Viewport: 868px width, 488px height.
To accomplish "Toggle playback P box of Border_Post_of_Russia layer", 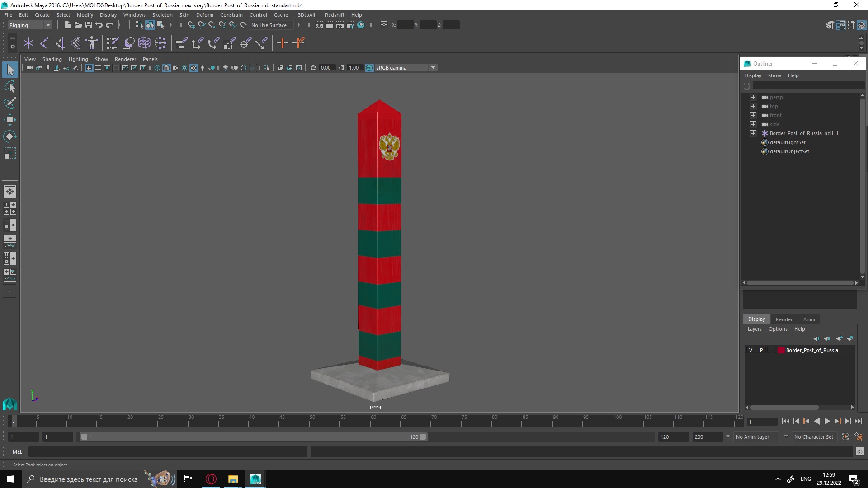I will click(761, 350).
